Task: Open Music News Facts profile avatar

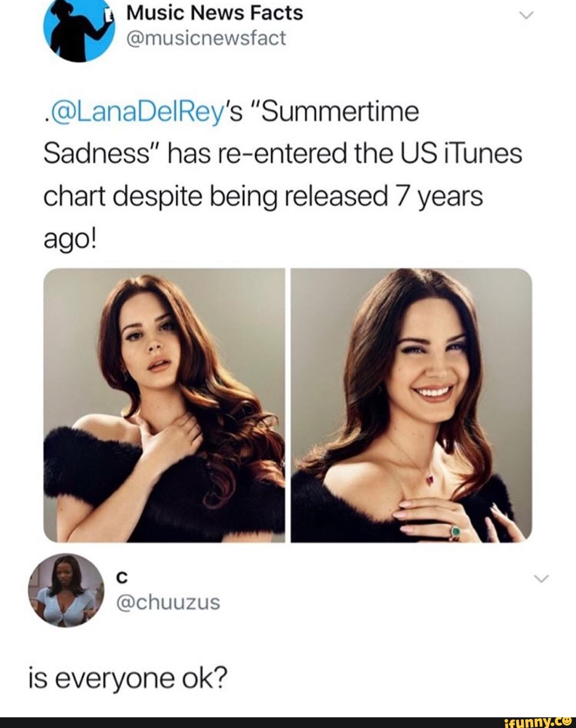Action: tap(79, 29)
